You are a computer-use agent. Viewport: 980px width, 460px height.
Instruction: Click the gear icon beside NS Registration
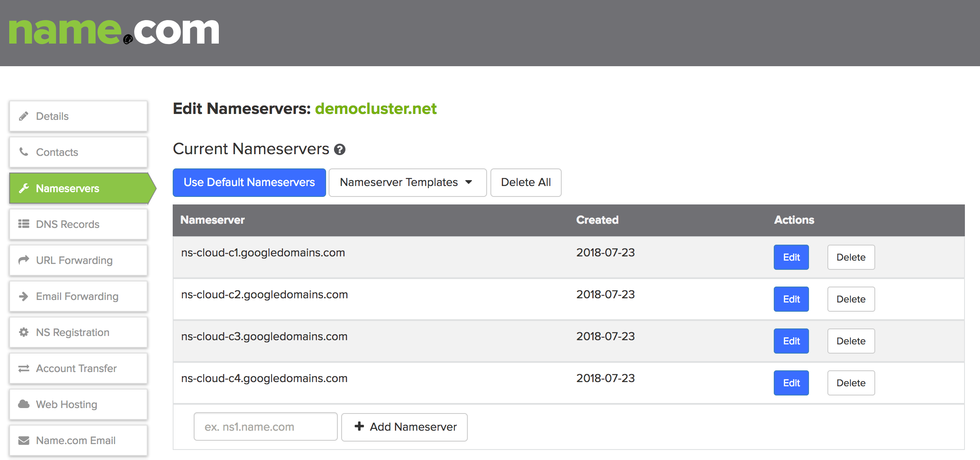(24, 332)
